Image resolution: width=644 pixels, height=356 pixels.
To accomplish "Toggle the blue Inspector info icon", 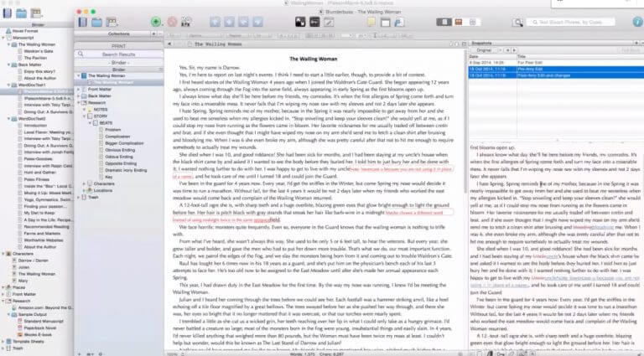I will (x=637, y=22).
